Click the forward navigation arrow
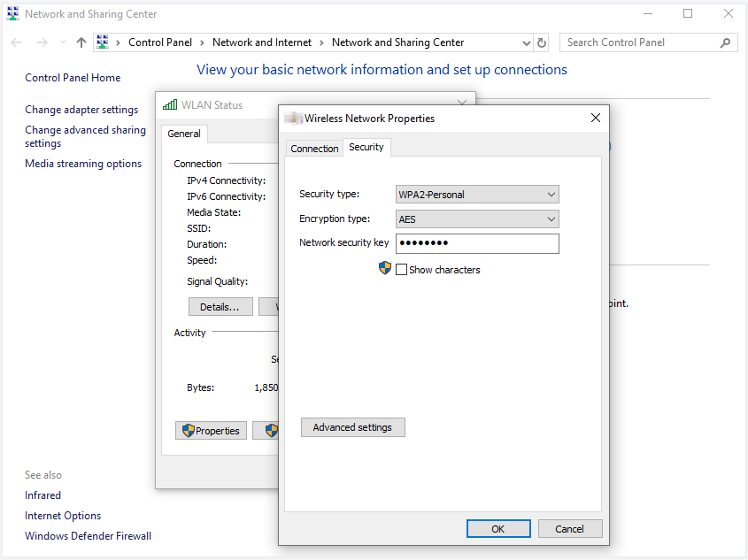748x560 pixels. [x=42, y=42]
